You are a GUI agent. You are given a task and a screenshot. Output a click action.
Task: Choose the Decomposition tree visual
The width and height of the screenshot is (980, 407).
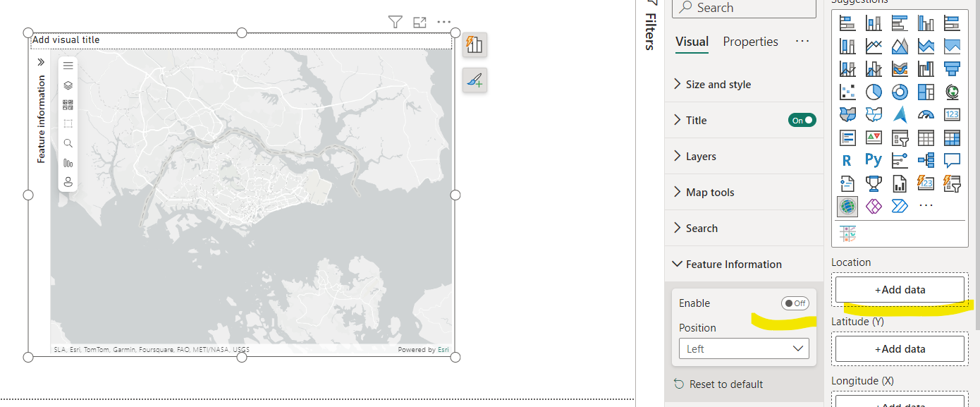[x=926, y=161]
